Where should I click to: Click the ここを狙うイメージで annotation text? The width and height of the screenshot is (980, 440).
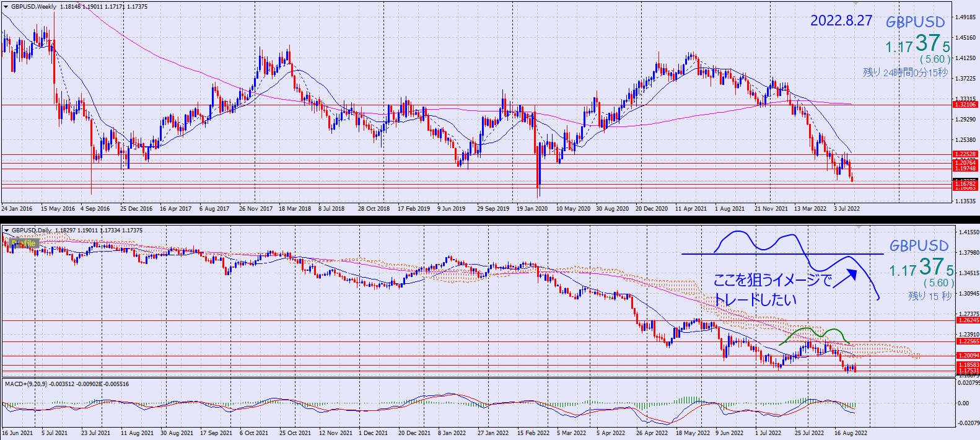(773, 280)
